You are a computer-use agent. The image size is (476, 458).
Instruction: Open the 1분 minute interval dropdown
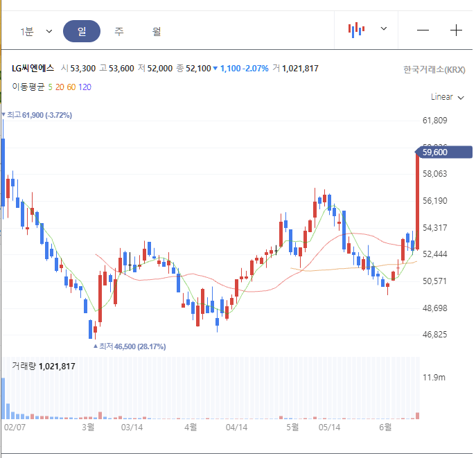point(36,31)
